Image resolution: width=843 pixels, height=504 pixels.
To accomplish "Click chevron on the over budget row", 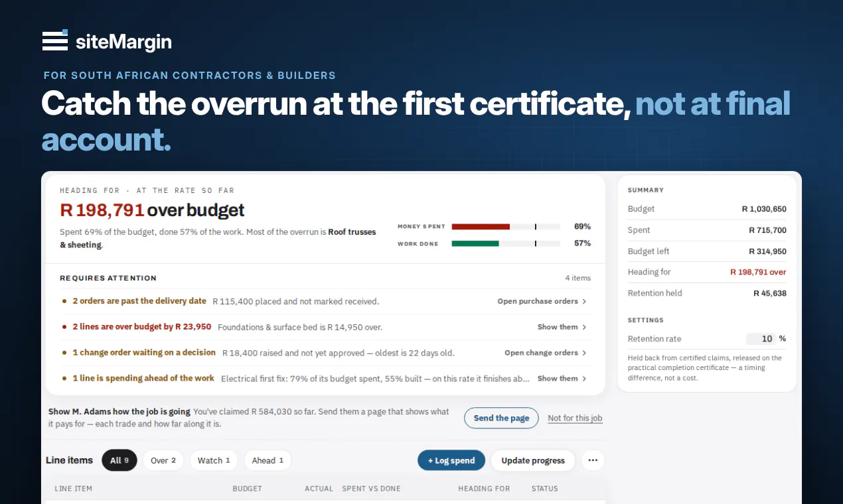I will pos(584,327).
